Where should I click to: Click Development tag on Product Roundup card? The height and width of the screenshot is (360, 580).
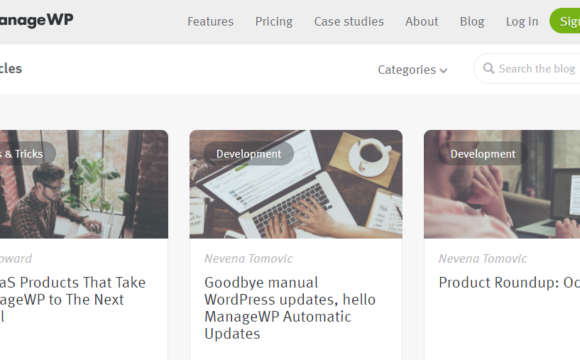483,154
